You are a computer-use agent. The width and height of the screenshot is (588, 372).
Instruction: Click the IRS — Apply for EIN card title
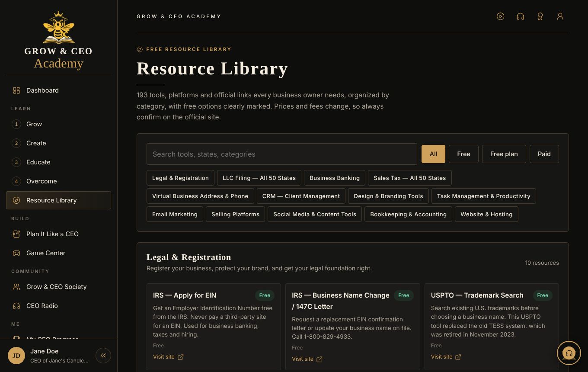coord(185,295)
